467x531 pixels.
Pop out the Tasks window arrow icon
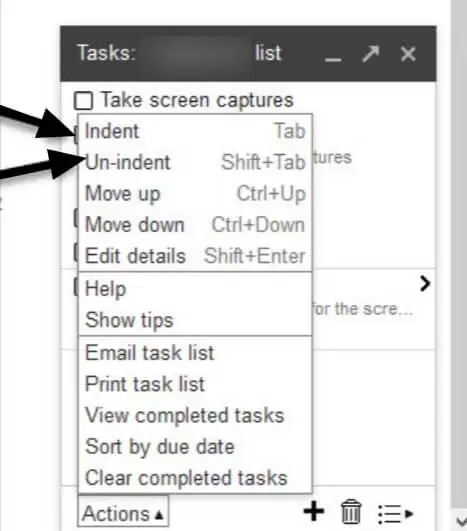[x=370, y=54]
